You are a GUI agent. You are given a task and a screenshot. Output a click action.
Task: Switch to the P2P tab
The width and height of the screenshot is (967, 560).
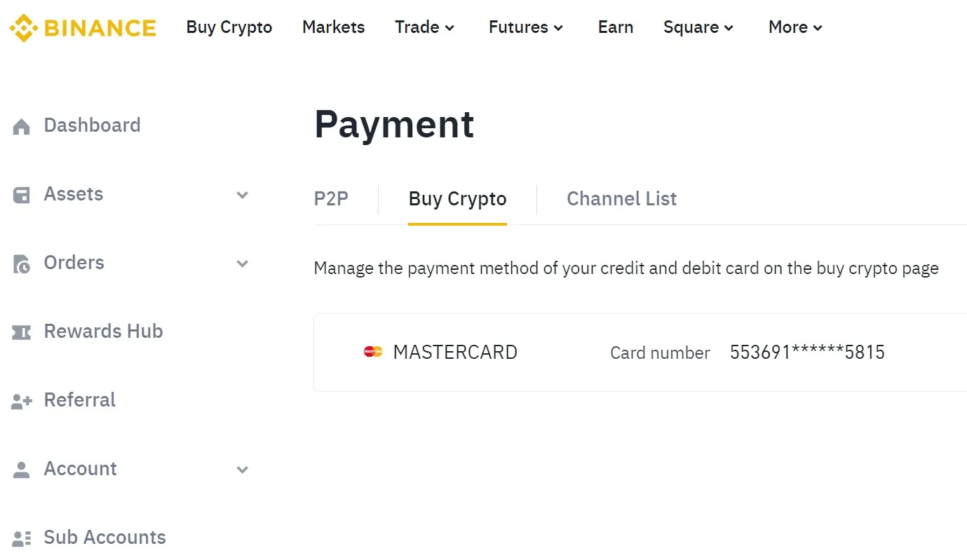click(331, 199)
